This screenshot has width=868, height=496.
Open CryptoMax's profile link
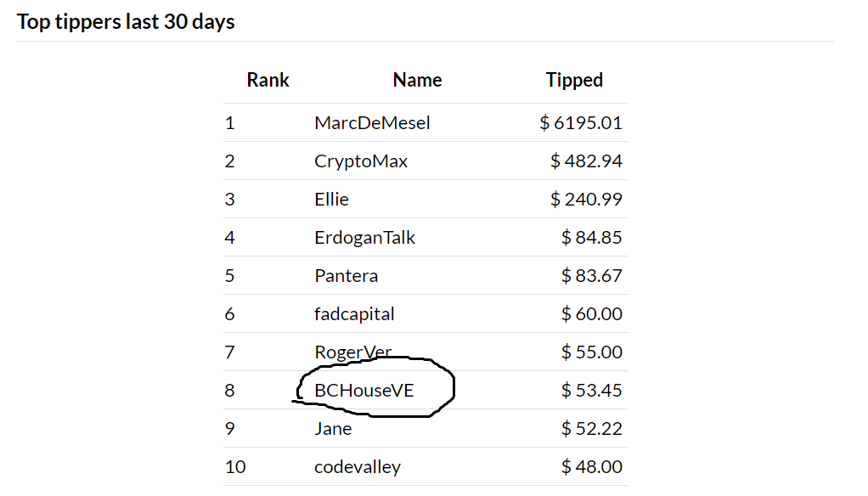pos(361,161)
